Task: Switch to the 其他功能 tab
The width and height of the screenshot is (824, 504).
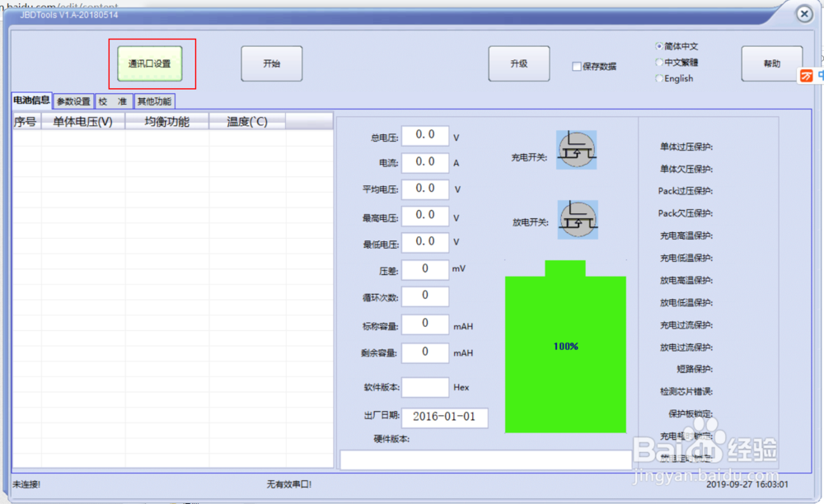Action: (155, 101)
